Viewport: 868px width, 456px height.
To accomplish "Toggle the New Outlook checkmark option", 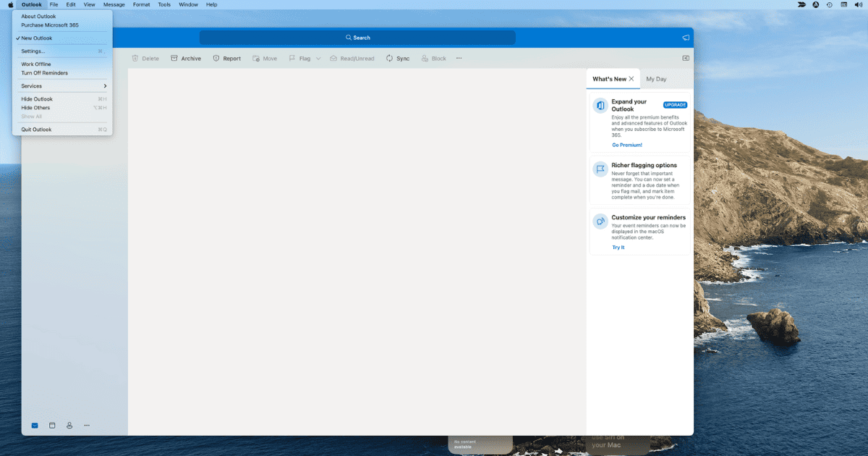I will pyautogui.click(x=36, y=38).
